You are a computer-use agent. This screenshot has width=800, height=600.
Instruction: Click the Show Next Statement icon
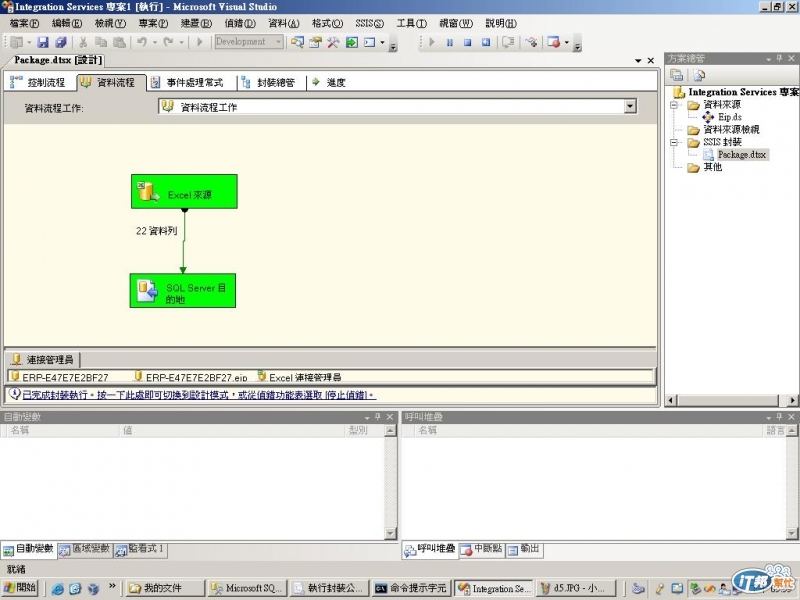[x=508, y=42]
